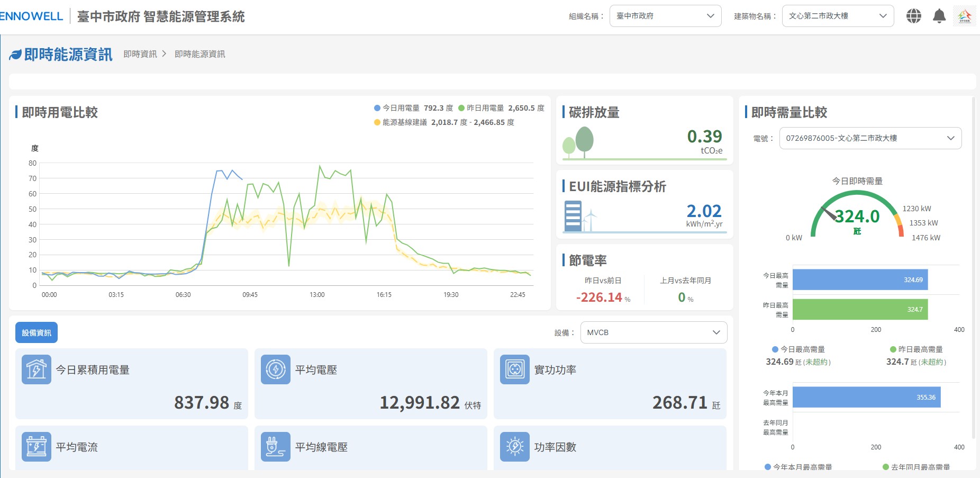Viewport: 980px width, 478px height.
Task: Click the 功率因數 gear icon
Action: tap(515, 447)
